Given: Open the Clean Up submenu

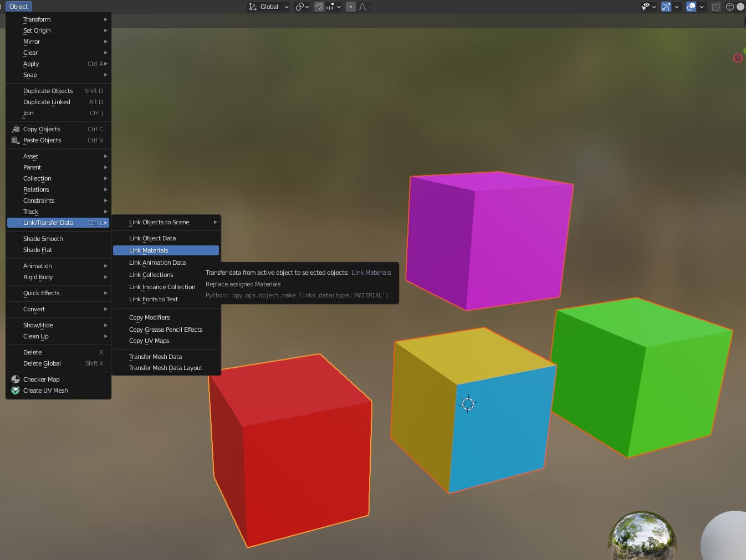Looking at the screenshot, I should (x=58, y=336).
